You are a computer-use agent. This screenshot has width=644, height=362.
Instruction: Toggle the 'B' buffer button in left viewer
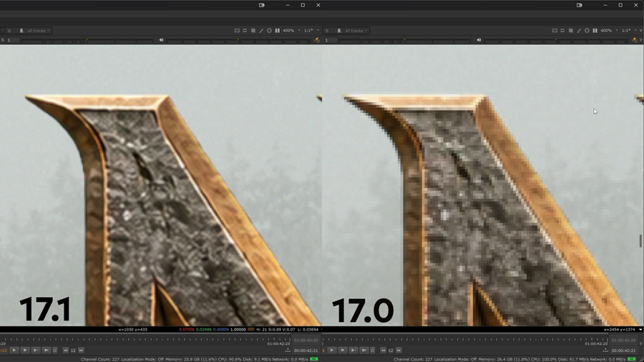[x=9, y=31]
